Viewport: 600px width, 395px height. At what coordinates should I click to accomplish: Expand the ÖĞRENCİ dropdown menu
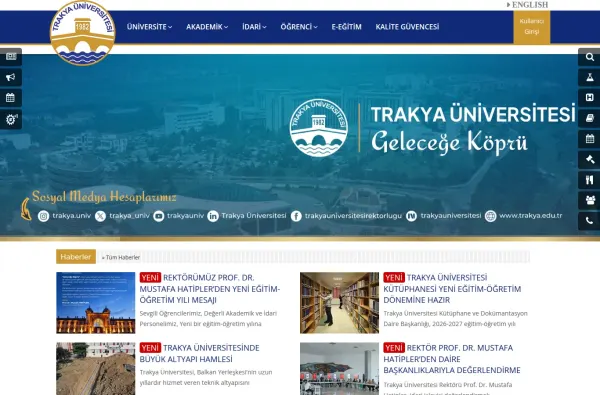299,27
